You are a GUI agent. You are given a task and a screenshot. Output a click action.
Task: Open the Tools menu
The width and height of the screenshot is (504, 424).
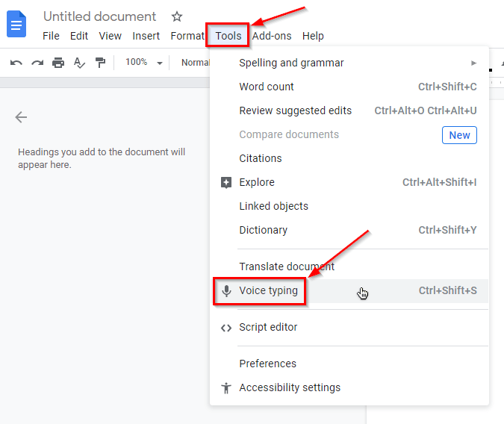coord(228,36)
